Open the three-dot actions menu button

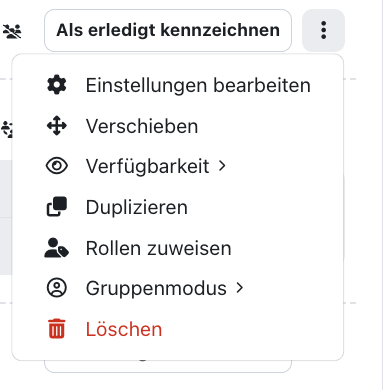tap(323, 30)
